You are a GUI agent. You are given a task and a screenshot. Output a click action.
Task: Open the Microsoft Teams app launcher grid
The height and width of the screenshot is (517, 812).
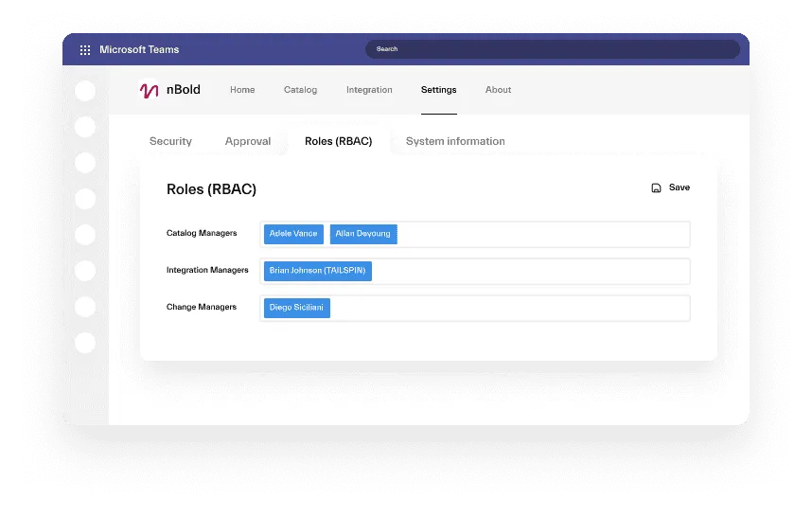(85, 50)
